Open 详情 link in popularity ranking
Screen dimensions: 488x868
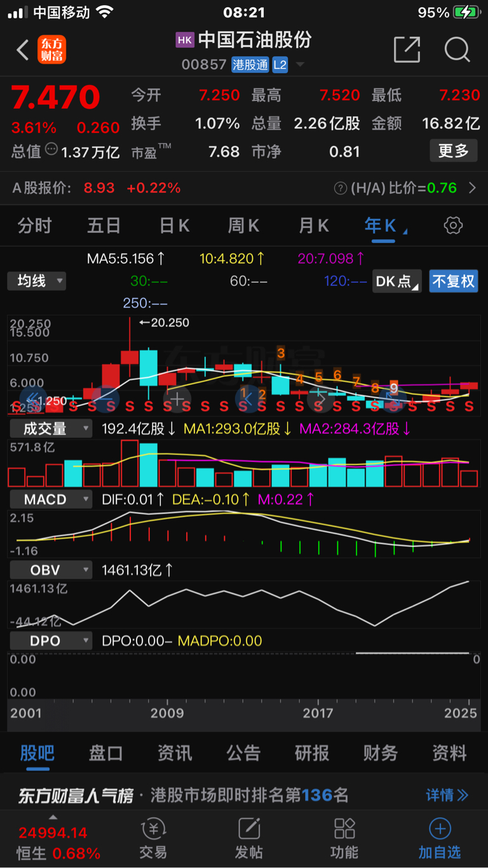tap(447, 795)
